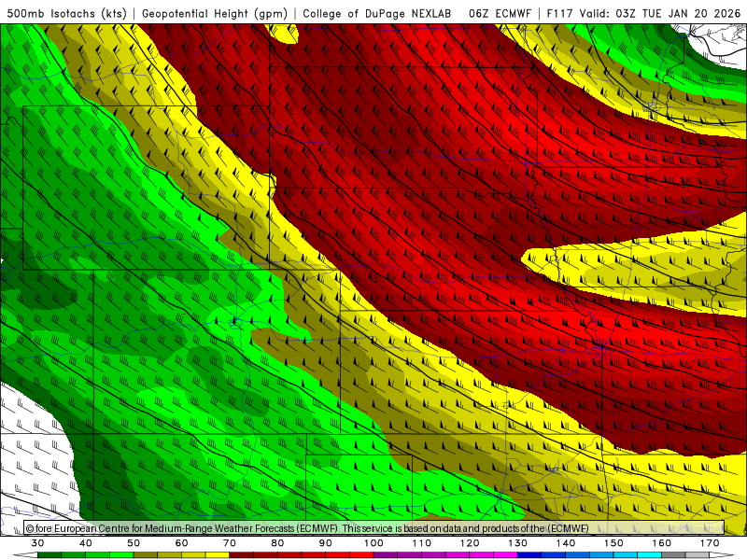Image resolution: width=747 pixels, height=560 pixels.
Task: Click the 'F117' forecast hour label
Action: (x=559, y=13)
